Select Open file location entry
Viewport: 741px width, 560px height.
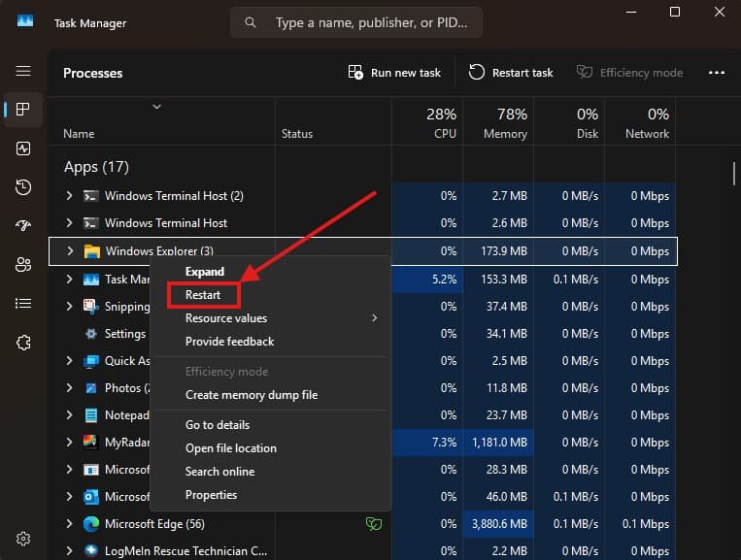(x=231, y=448)
